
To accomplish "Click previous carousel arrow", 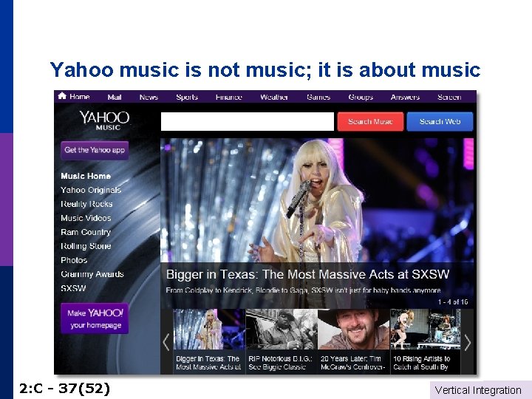I will click(x=166, y=342).
